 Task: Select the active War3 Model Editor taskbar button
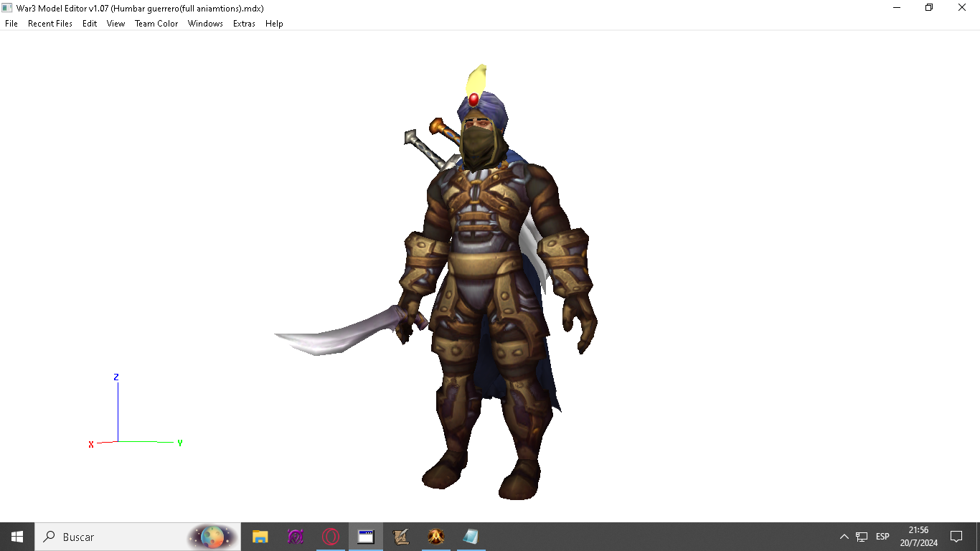point(366,537)
